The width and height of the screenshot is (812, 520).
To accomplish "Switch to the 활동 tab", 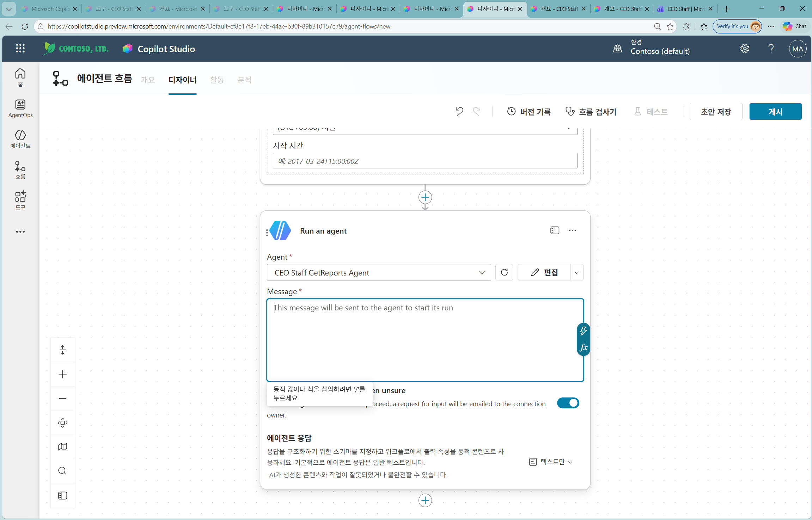I will pos(217,80).
